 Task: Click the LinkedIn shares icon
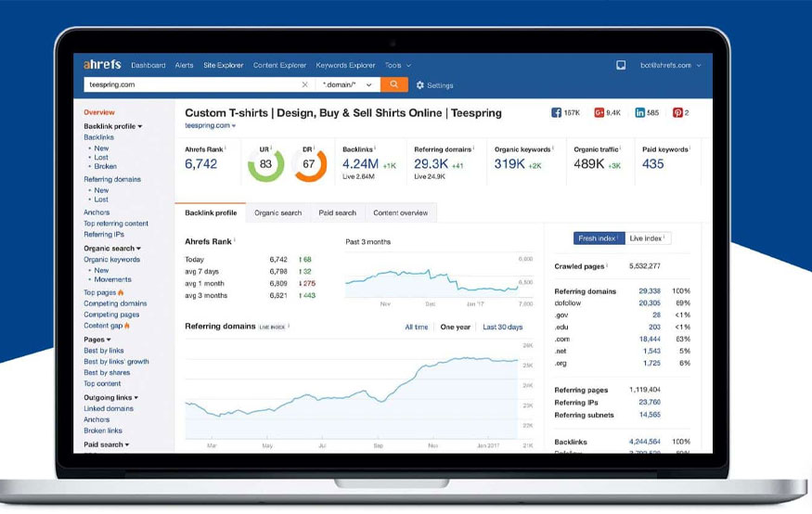(640, 112)
